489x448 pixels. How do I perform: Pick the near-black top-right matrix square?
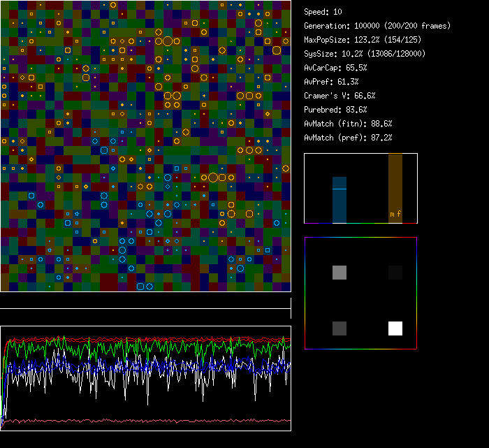pos(395,273)
